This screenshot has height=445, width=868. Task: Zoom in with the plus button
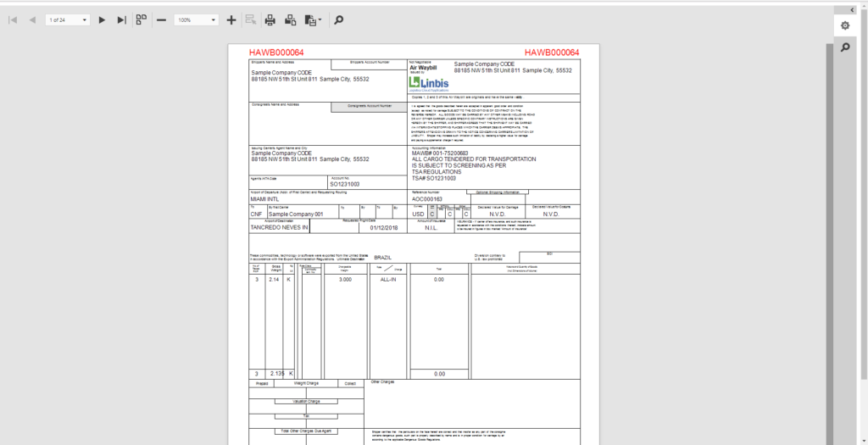[x=231, y=19]
